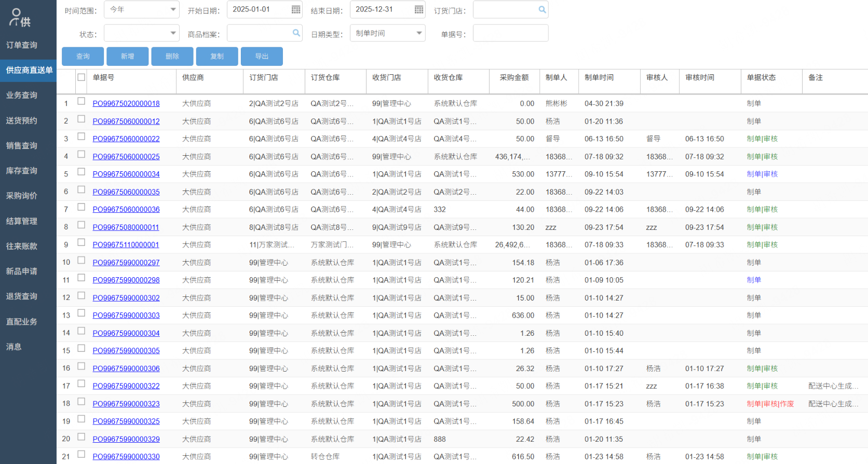Open the end date calendar picker
The image size is (868, 464).
tap(419, 10)
